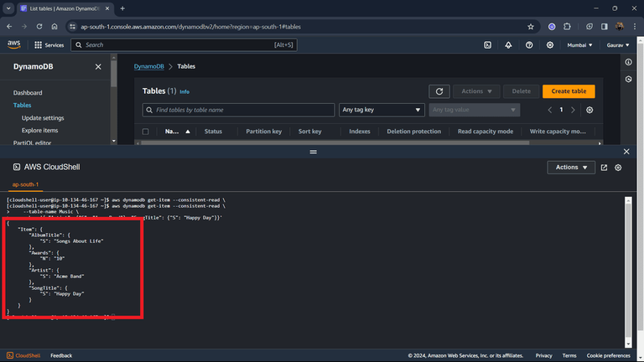Viewport: 644px width, 362px height.
Task: Open the info panel icon on right edge
Action: click(628, 62)
